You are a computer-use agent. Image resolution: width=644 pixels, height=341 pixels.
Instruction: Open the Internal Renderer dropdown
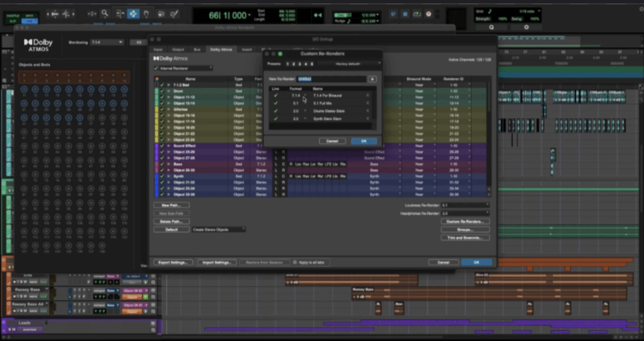point(186,68)
